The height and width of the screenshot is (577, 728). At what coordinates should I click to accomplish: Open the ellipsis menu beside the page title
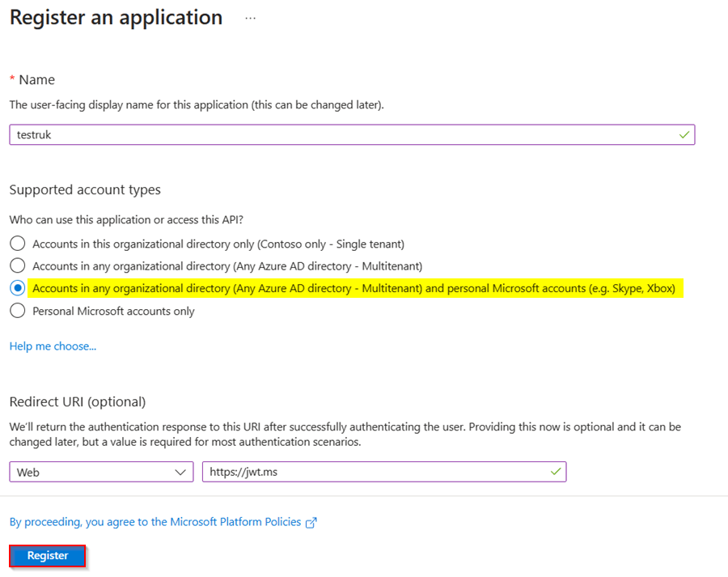(x=249, y=17)
